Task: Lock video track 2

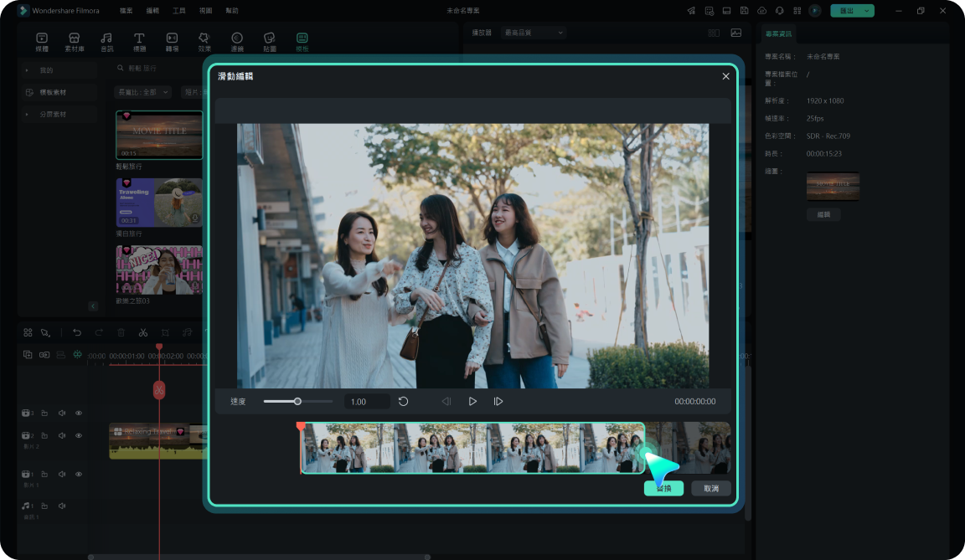Action: tap(44, 435)
